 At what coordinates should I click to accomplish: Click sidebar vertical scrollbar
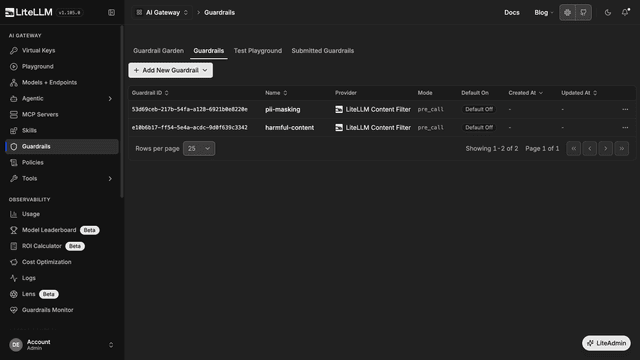122,111
